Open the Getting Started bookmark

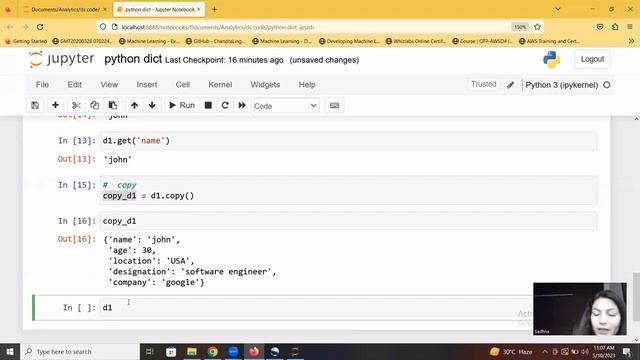tap(27, 41)
